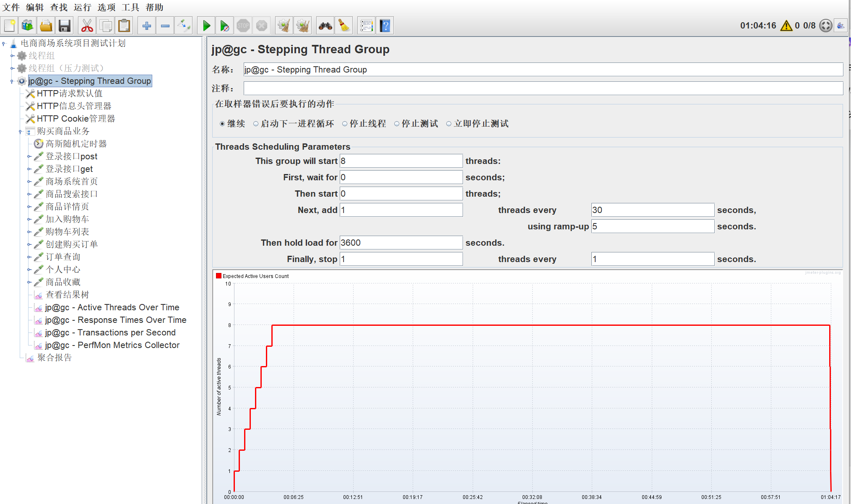Click the remote engines status icon

825,26
